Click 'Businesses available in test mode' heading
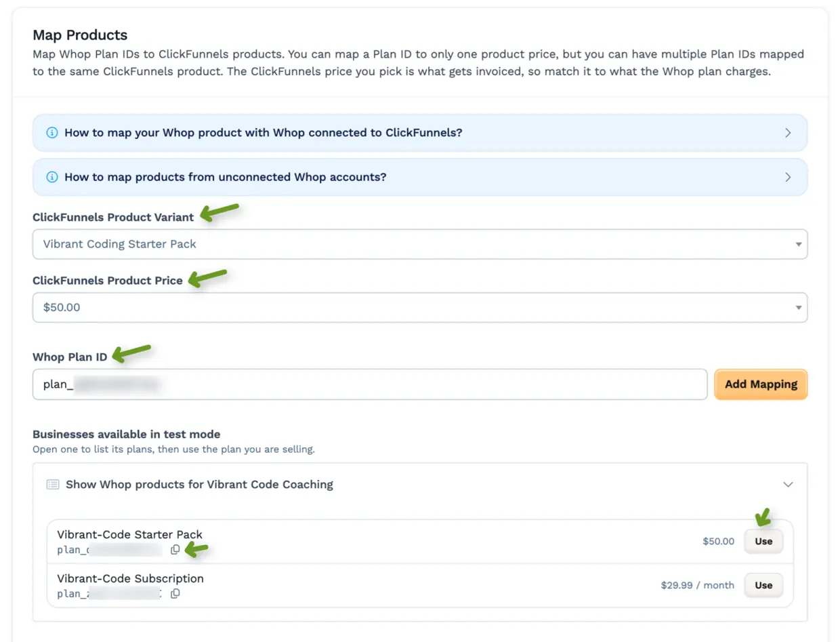The width and height of the screenshot is (840, 642). click(126, 435)
